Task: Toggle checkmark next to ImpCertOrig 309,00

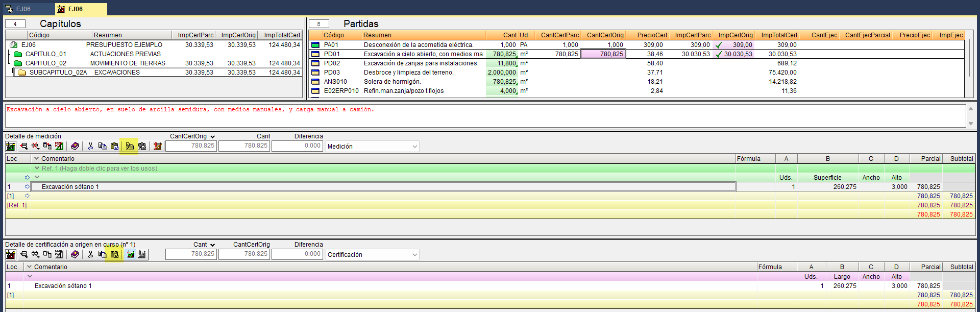Action: 719,45
